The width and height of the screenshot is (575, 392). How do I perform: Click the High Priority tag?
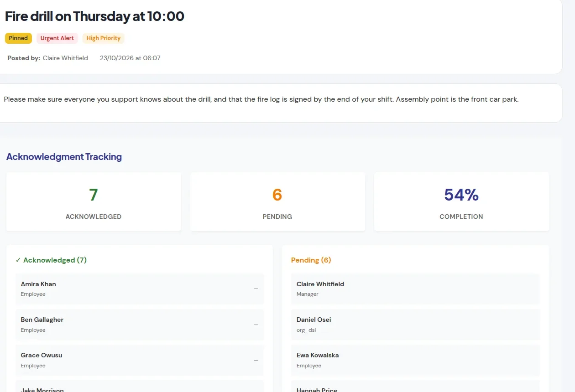pyautogui.click(x=104, y=38)
